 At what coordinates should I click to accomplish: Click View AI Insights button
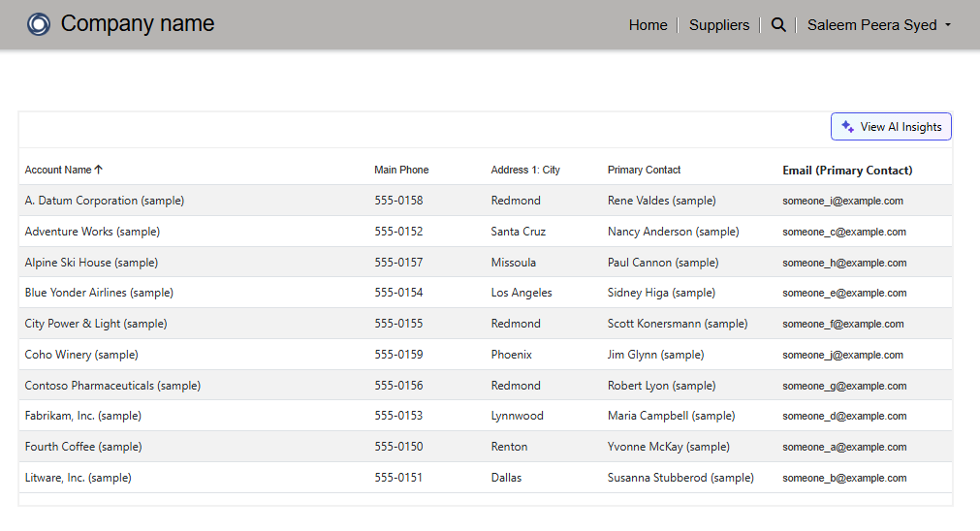point(891,126)
